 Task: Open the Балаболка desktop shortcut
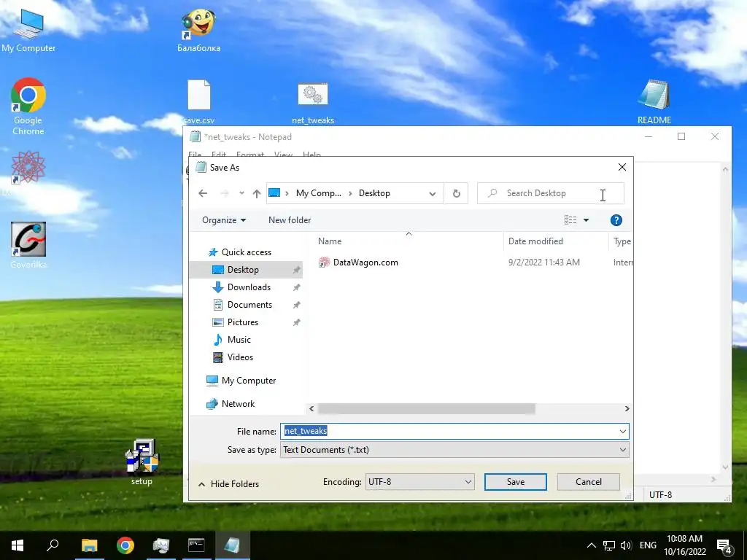click(198, 29)
